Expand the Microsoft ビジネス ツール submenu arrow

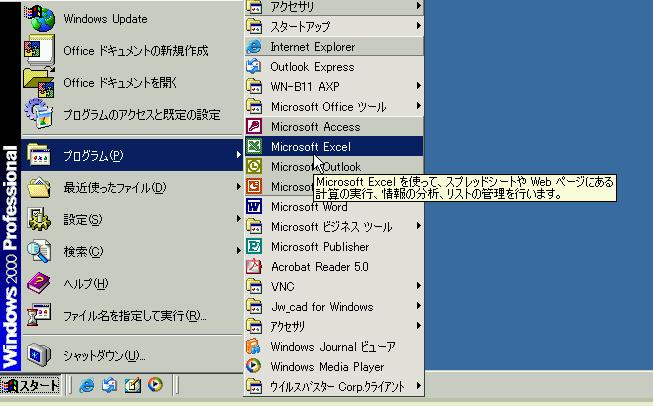pyautogui.click(x=418, y=226)
